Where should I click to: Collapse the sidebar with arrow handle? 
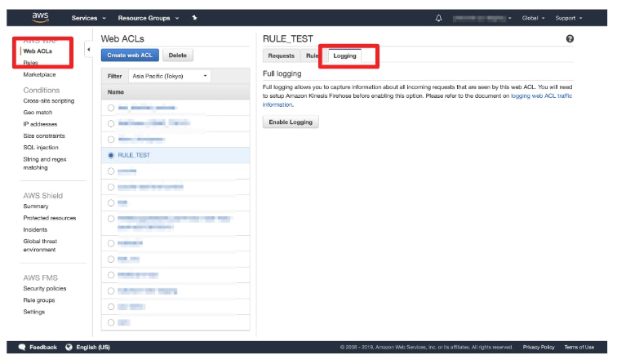[x=88, y=50]
